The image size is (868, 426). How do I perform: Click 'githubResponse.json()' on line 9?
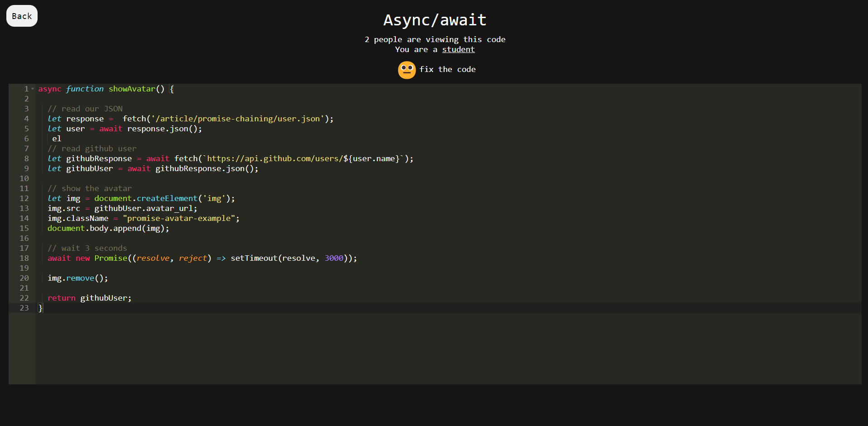(x=205, y=168)
